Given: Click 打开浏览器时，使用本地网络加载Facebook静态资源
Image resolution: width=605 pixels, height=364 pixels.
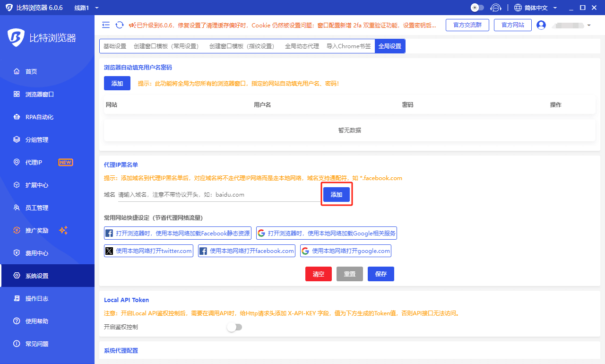Looking at the screenshot, I should click(178, 233).
